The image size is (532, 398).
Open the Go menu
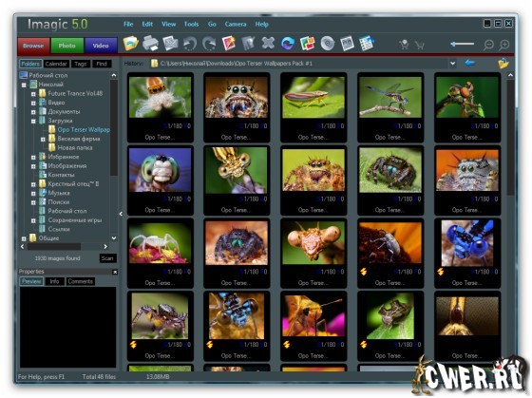212,24
